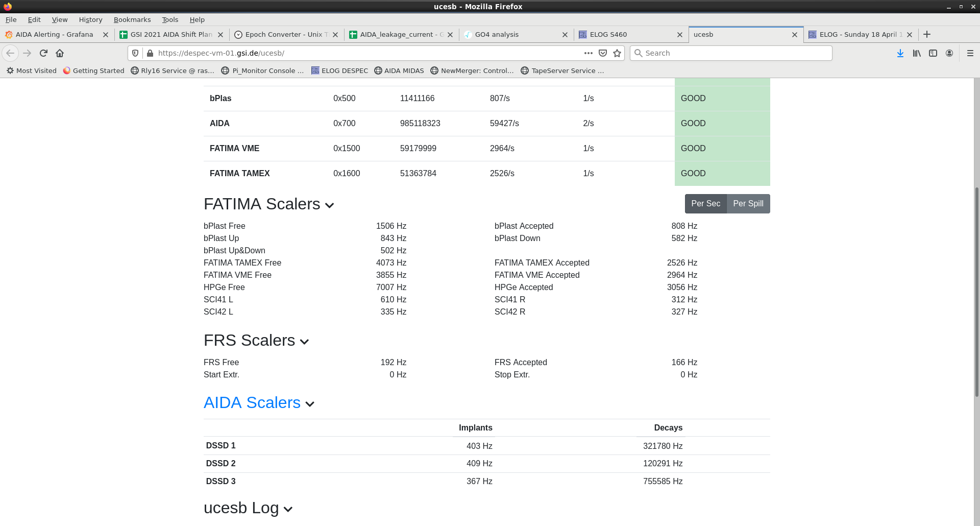Collapse the FATIMA Scalers section

pyautogui.click(x=330, y=205)
